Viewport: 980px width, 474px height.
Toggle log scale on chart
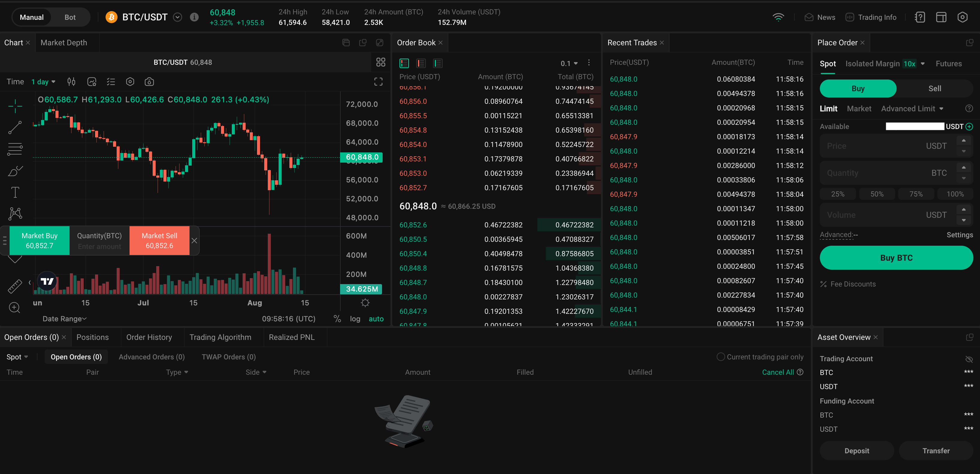pyautogui.click(x=355, y=319)
